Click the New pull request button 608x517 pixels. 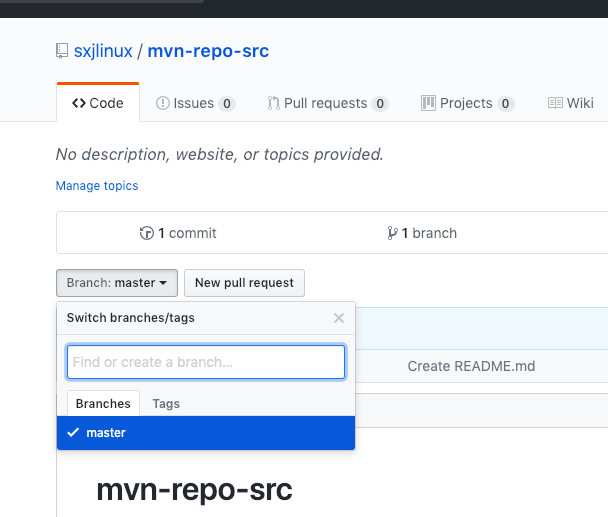[x=244, y=283]
